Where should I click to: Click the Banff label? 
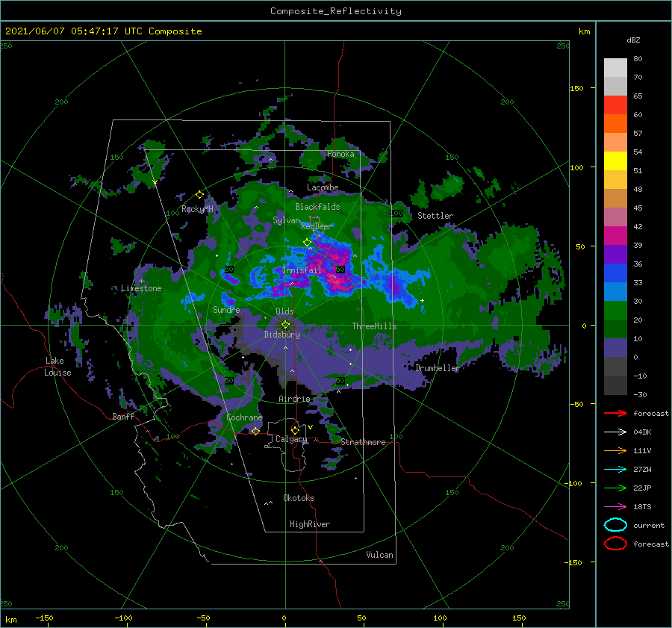click(123, 416)
